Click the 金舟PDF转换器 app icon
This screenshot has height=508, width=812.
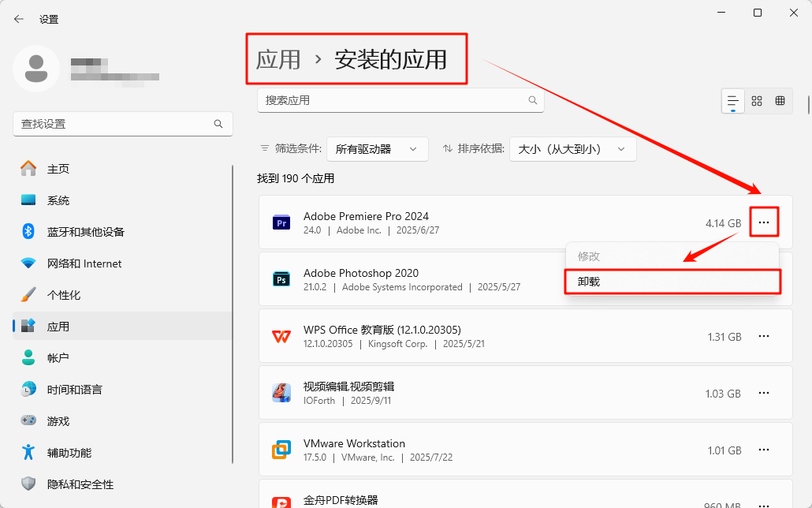point(281,503)
